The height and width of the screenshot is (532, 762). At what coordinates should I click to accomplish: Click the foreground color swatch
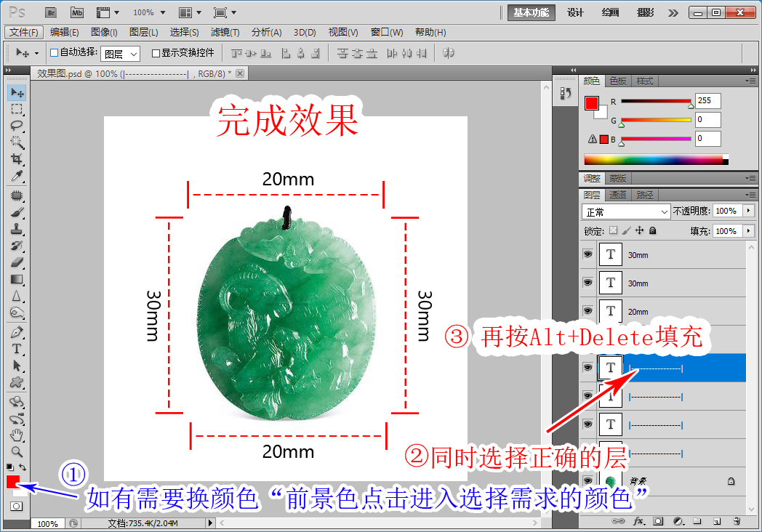tap(12, 480)
